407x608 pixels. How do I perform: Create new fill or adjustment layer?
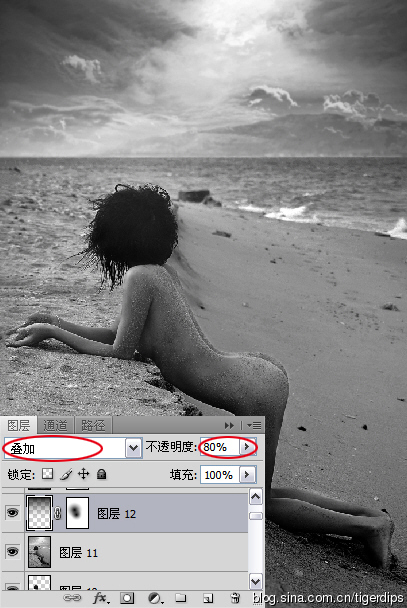[155, 598]
